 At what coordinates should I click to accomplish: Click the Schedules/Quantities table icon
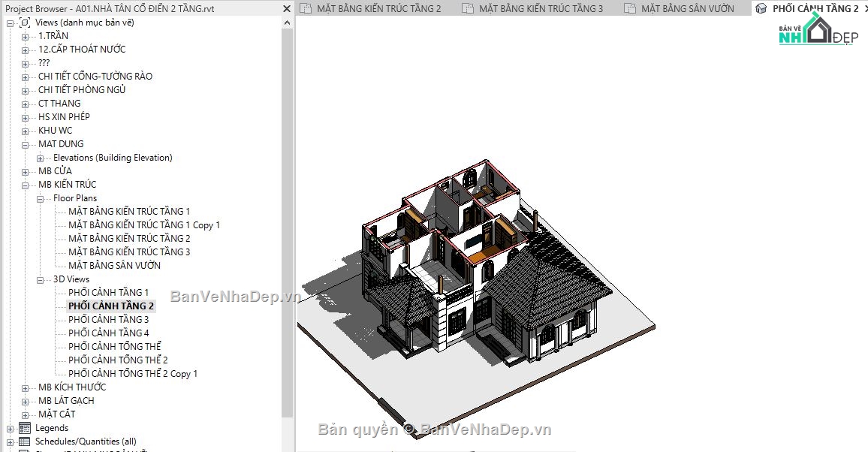(x=23, y=441)
